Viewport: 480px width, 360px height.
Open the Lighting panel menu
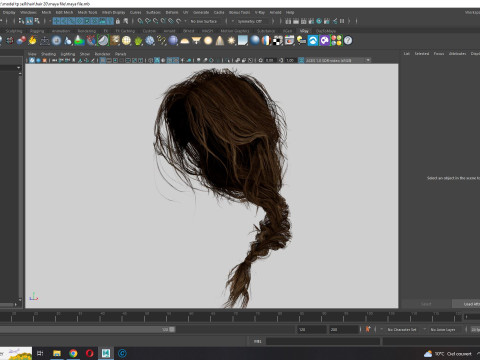click(68, 54)
